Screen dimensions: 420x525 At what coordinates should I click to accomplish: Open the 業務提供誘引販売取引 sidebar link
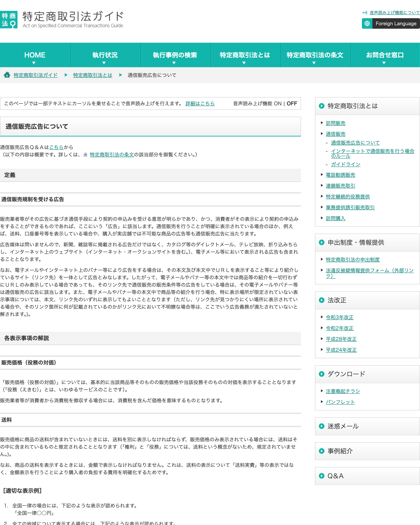coord(350,208)
